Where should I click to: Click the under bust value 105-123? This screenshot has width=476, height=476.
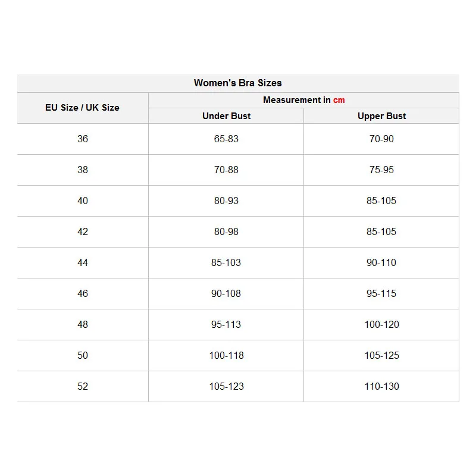226,386
